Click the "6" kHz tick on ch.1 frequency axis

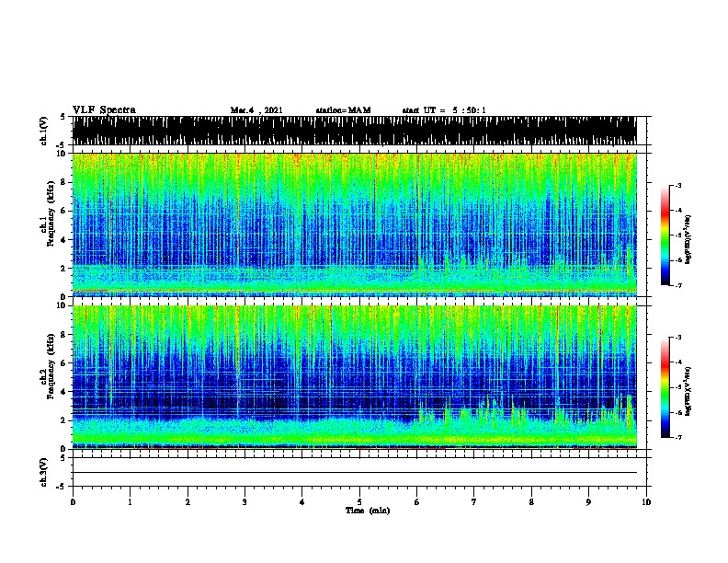click(x=63, y=211)
